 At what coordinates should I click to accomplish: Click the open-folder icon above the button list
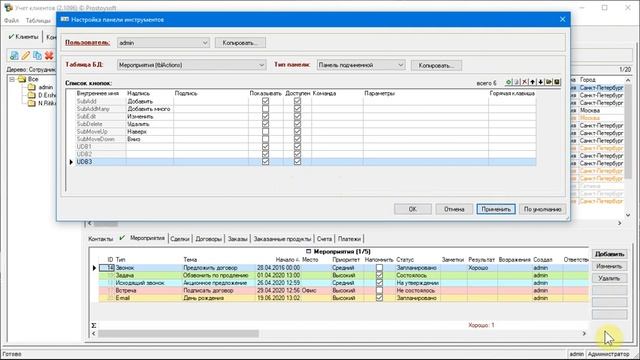point(549,82)
